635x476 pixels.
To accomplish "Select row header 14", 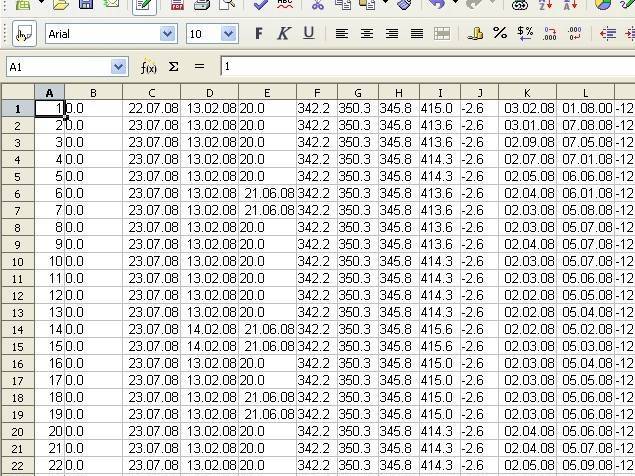I will point(17,329).
